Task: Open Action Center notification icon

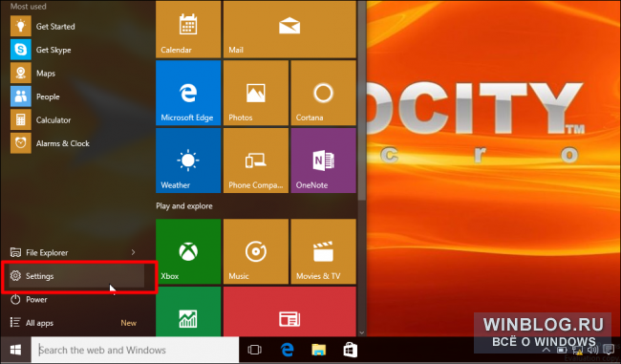Action: pos(609,350)
